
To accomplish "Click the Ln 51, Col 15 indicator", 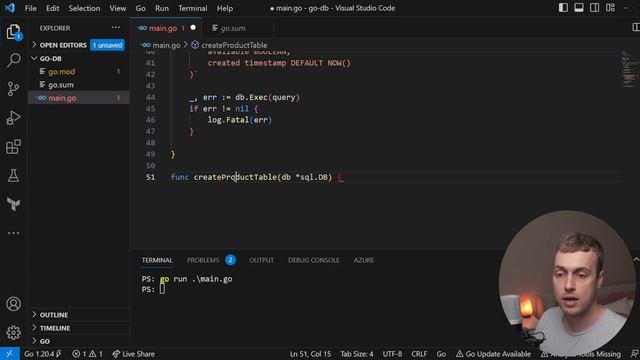I will click(310, 354).
